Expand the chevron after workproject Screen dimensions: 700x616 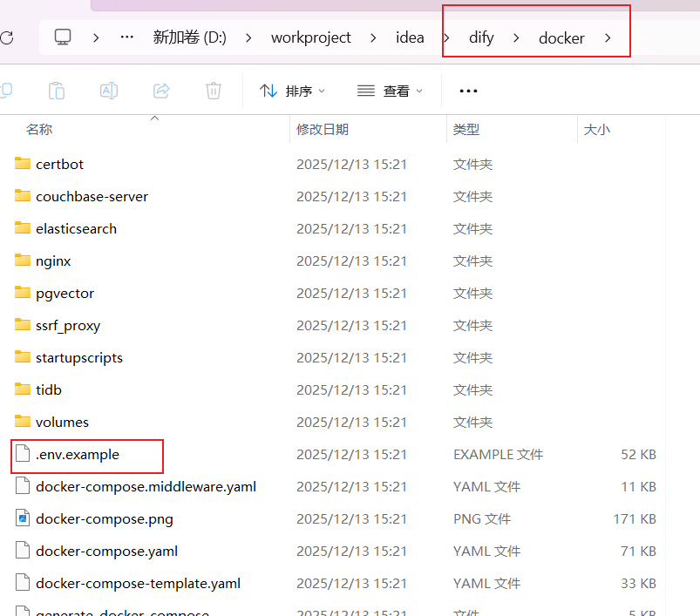point(373,38)
